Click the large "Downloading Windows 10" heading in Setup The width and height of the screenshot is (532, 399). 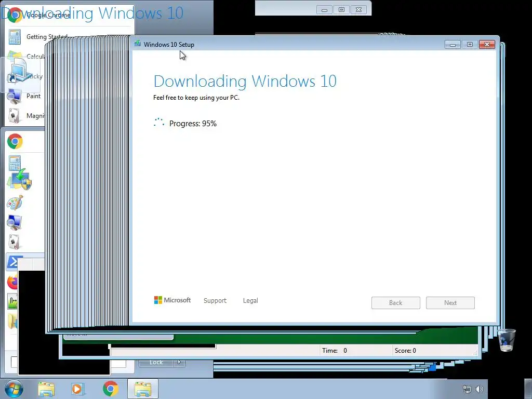click(x=245, y=81)
